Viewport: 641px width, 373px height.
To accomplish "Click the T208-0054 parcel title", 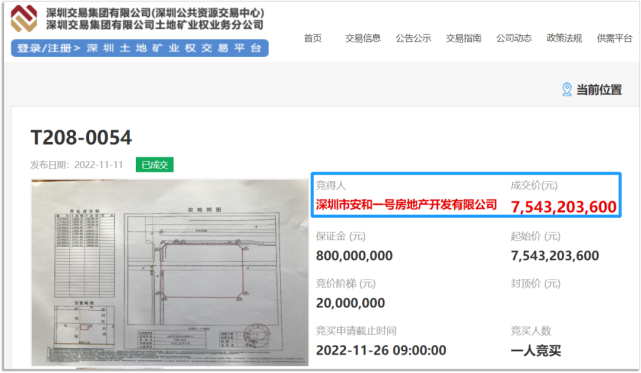I will 81,137.
